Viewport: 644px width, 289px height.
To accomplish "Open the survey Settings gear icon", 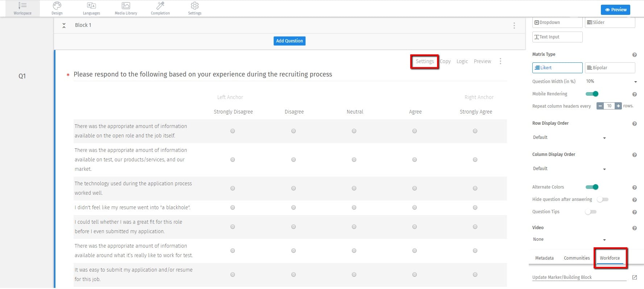I will (x=195, y=6).
